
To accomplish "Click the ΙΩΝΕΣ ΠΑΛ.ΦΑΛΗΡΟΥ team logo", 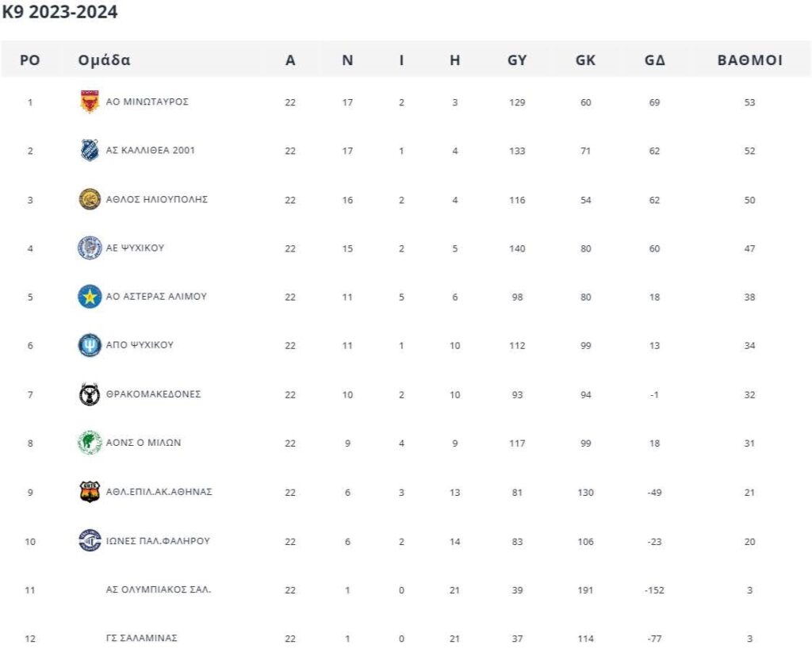I will 90,541.
